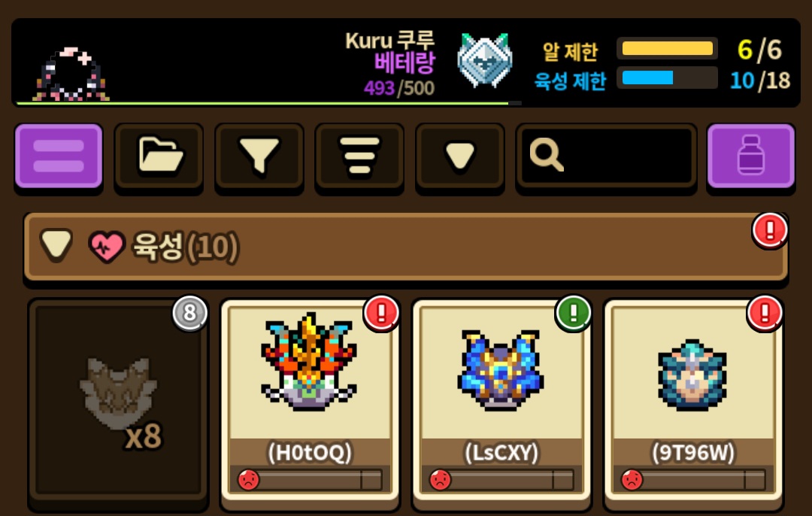Viewport: 812px width, 516px height.
Task: Open the purple potion bottle button
Action: point(751,156)
